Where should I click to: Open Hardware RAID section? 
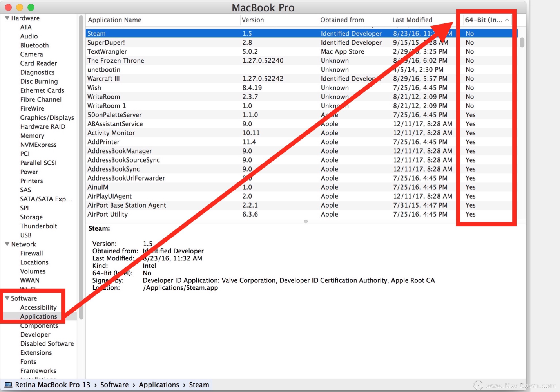(x=43, y=126)
